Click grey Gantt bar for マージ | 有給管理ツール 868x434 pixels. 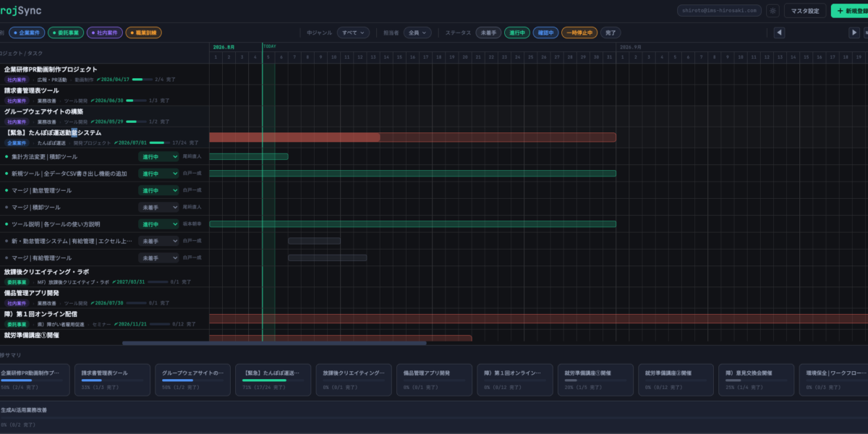coord(327,258)
